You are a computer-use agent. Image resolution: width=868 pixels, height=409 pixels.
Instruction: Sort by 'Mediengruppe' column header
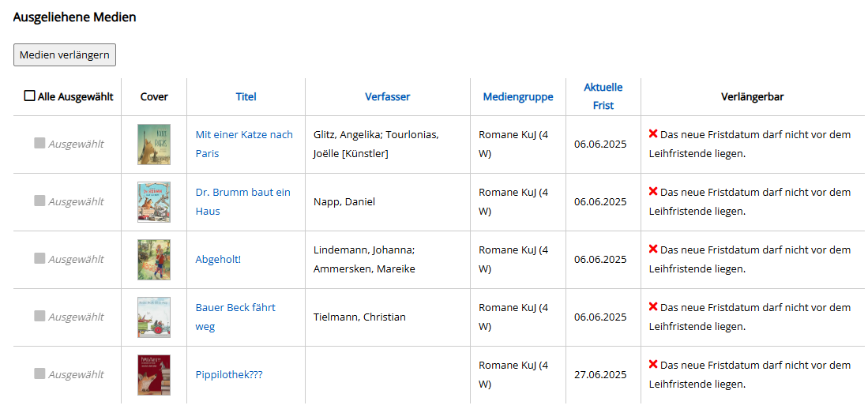[518, 96]
